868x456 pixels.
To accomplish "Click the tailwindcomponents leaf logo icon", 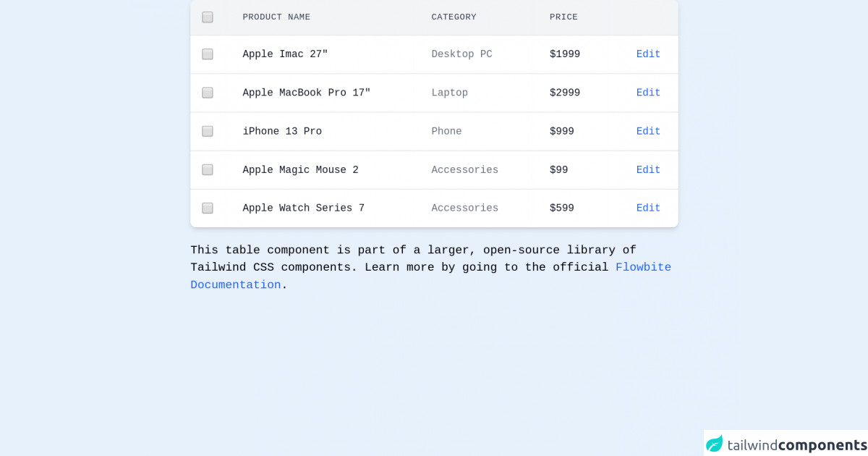I will pyautogui.click(x=715, y=444).
